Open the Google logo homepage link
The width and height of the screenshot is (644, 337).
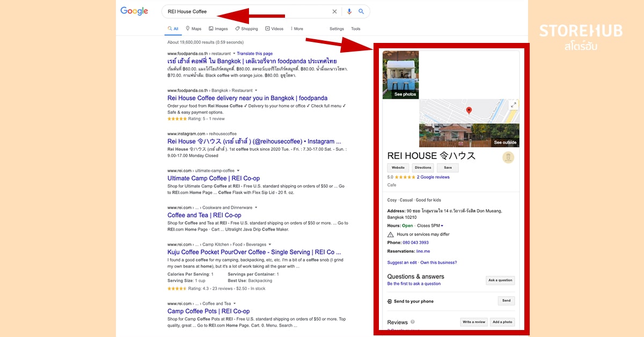[x=134, y=11]
